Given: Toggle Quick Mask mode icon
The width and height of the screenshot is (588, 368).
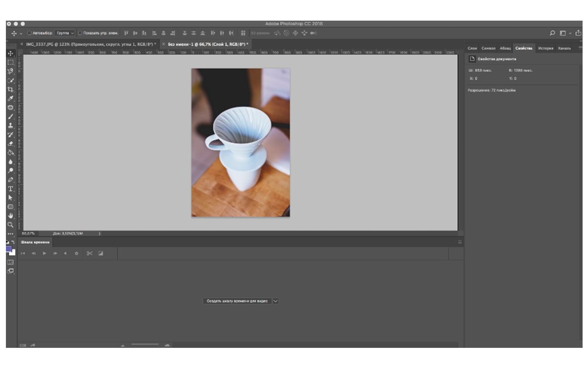Looking at the screenshot, I should point(10,262).
